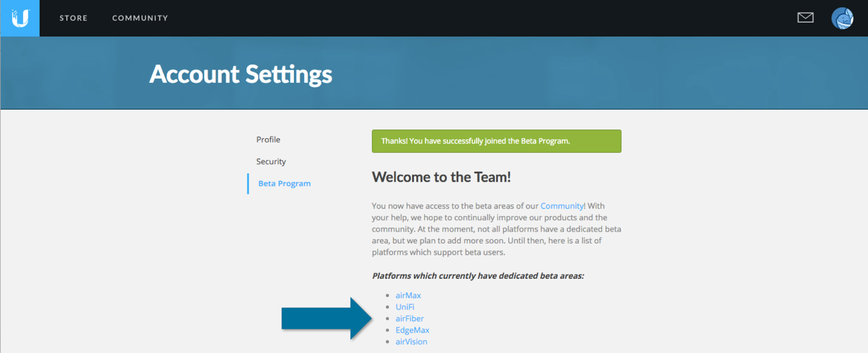Open the airVision beta area link
The image size is (868, 353).
pyautogui.click(x=411, y=342)
